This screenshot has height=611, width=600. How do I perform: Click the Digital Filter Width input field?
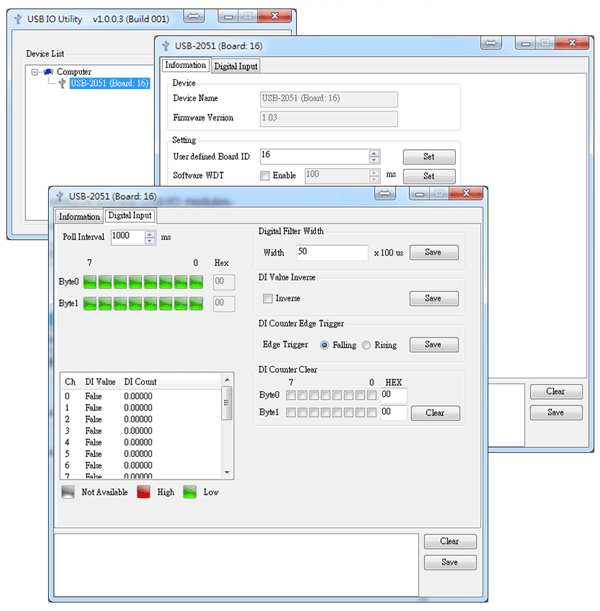[x=332, y=253]
